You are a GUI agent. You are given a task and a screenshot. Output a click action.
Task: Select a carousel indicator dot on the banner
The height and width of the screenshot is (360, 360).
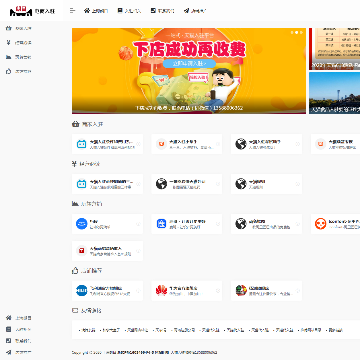click(x=296, y=32)
